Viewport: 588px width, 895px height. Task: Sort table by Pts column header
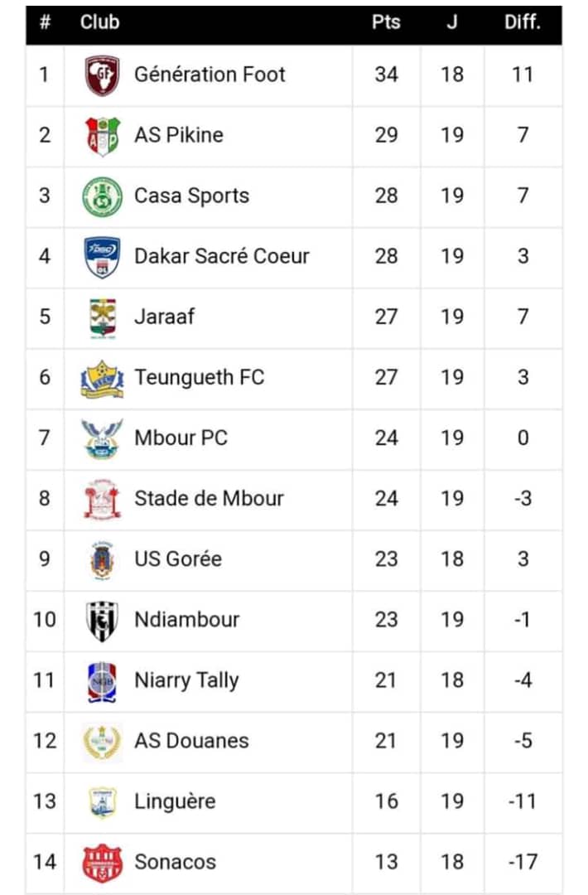pyautogui.click(x=386, y=22)
